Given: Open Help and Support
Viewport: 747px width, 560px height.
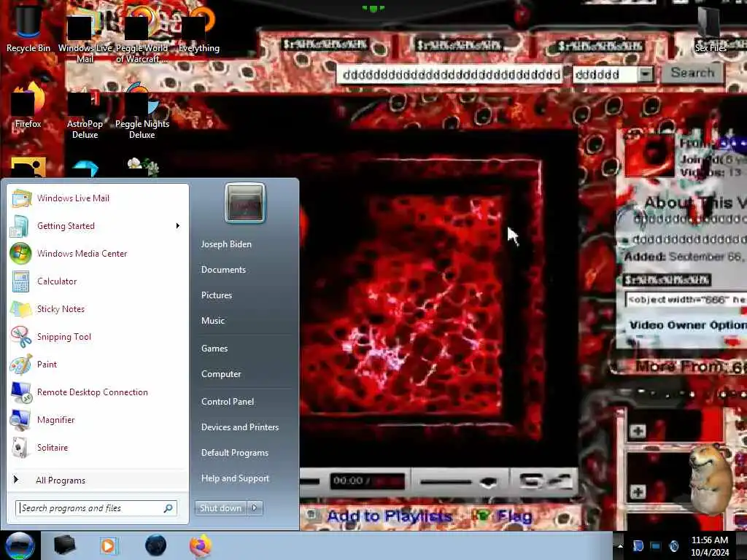Looking at the screenshot, I should 236,478.
